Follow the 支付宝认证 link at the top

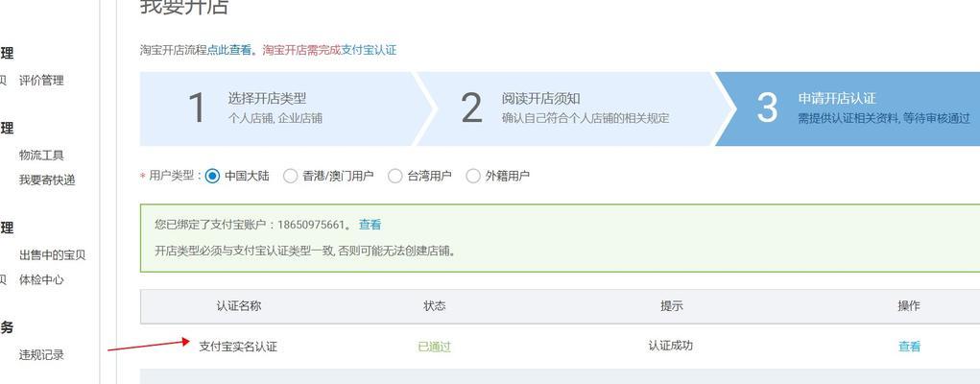[369, 50]
